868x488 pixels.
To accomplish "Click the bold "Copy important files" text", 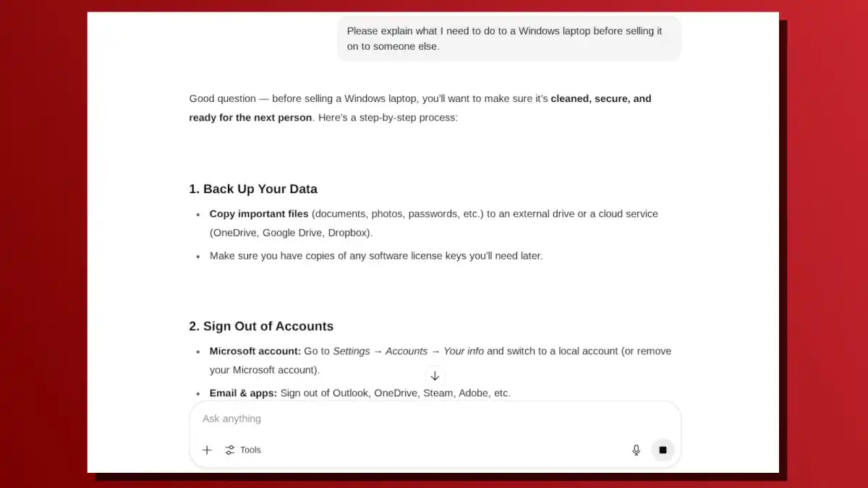I will click(x=259, y=214).
